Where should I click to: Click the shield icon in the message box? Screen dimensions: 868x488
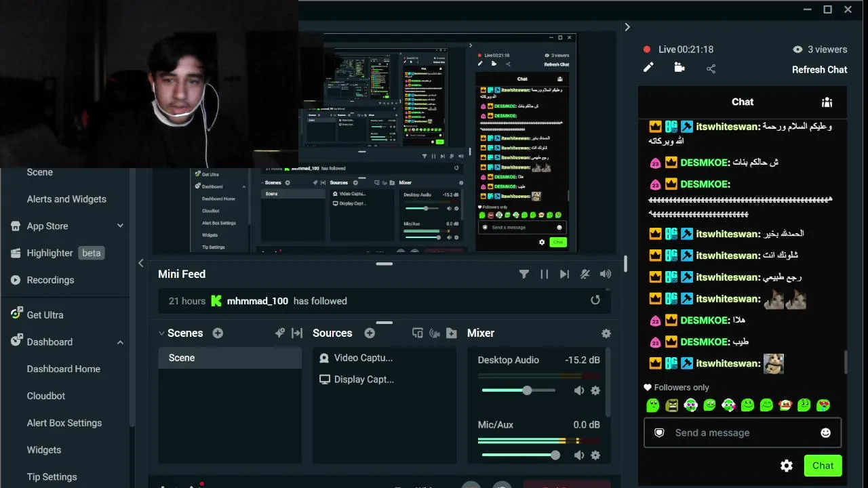(659, 433)
